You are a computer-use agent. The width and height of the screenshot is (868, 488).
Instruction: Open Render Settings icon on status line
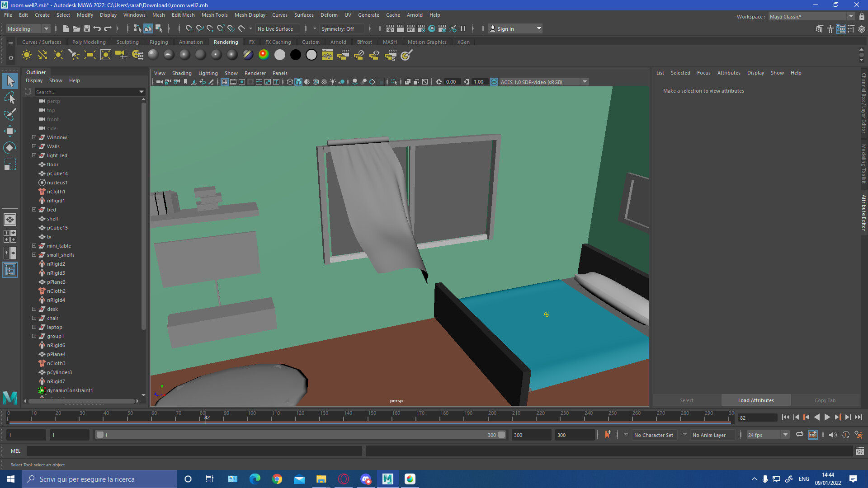pyautogui.click(x=421, y=28)
